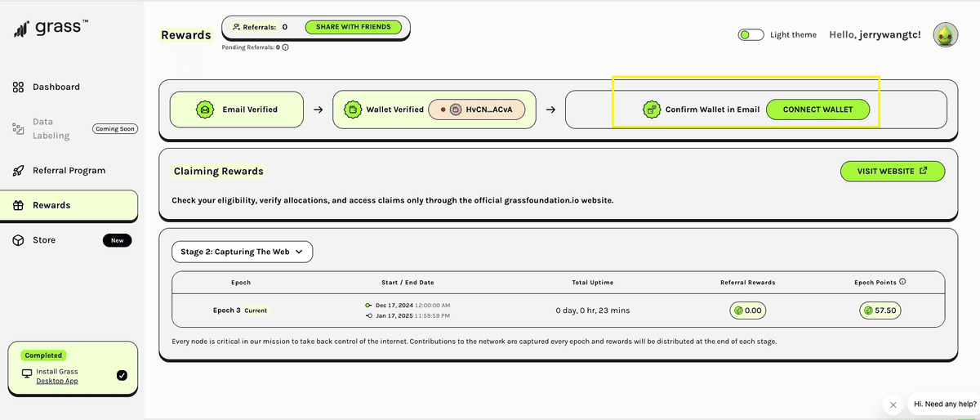Screen dimensions: 980x420
Task: Click the Rewards page title
Action: (x=185, y=35)
